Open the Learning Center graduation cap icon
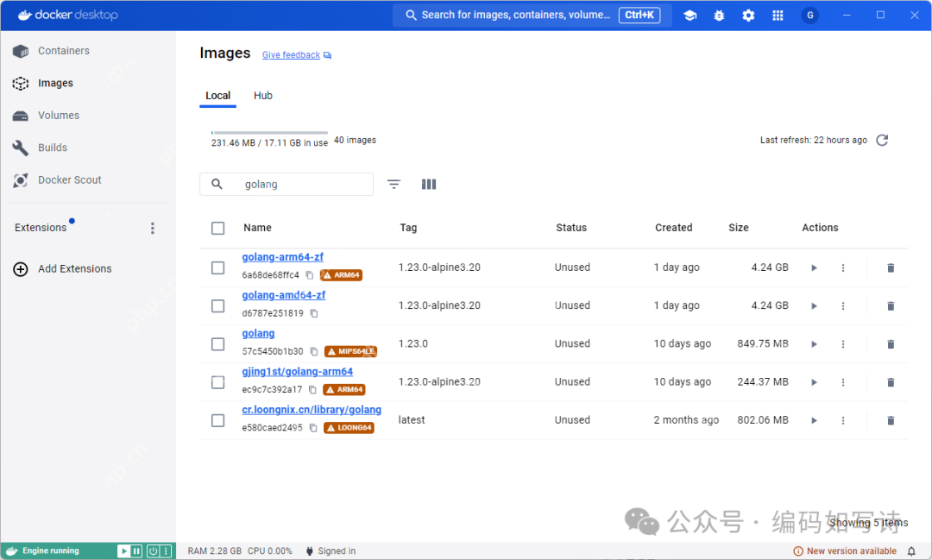This screenshot has width=932, height=560. pyautogui.click(x=690, y=16)
